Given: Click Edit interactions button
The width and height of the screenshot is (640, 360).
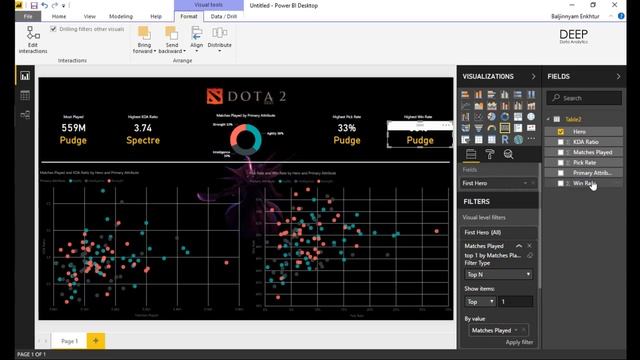Looking at the screenshot, I should tap(33, 40).
